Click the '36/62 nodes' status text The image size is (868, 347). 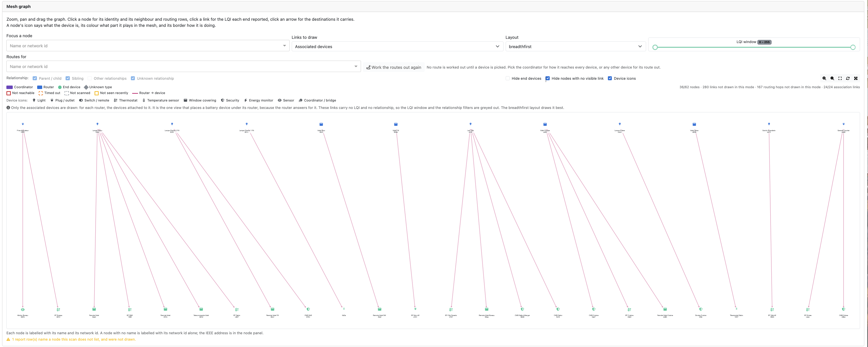(689, 87)
